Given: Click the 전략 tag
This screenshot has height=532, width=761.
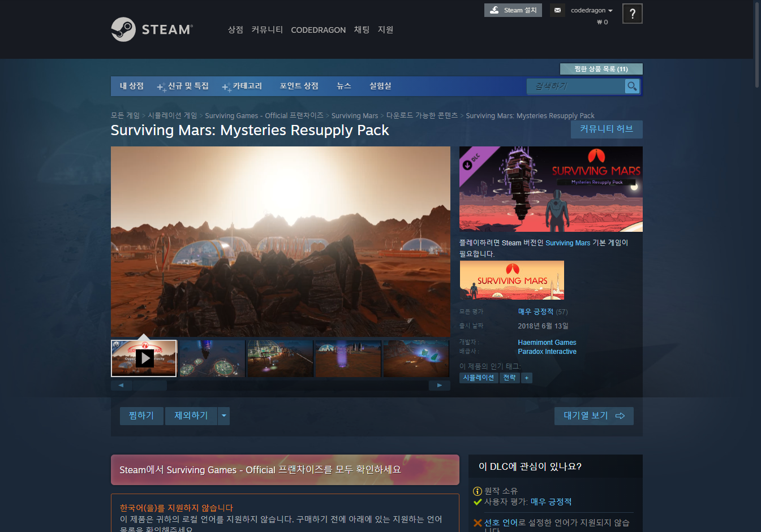Looking at the screenshot, I should click(x=510, y=378).
